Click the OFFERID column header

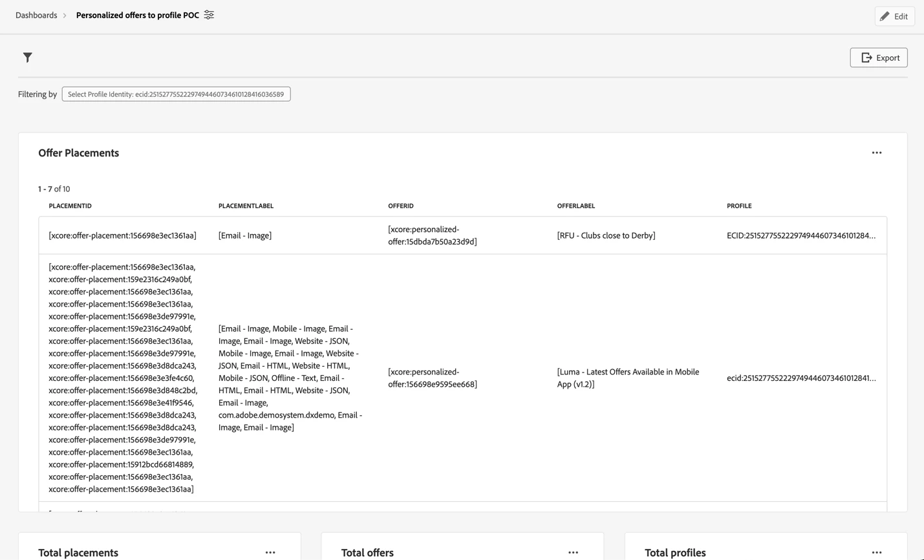[x=400, y=206]
